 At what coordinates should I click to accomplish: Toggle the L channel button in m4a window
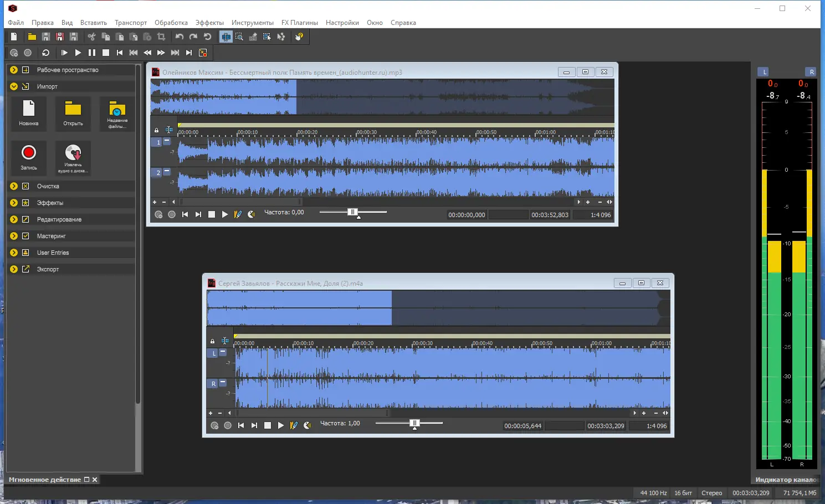(213, 353)
